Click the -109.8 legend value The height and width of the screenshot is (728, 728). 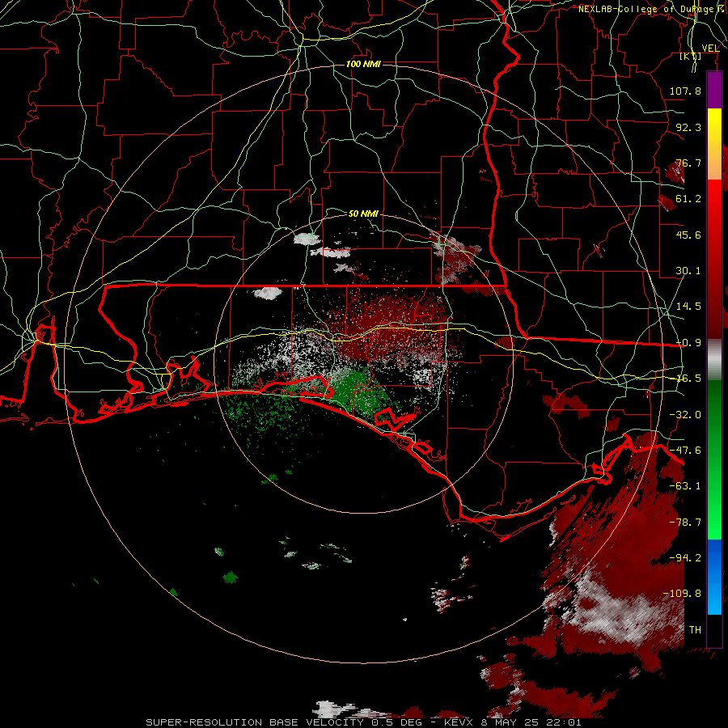click(683, 594)
